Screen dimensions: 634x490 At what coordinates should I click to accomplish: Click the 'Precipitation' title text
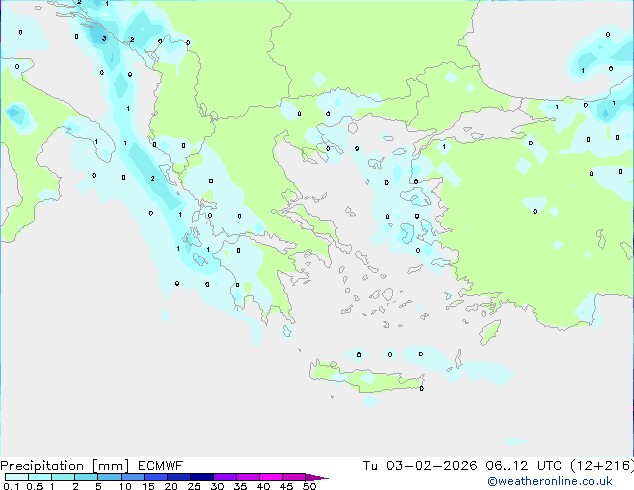(42, 466)
